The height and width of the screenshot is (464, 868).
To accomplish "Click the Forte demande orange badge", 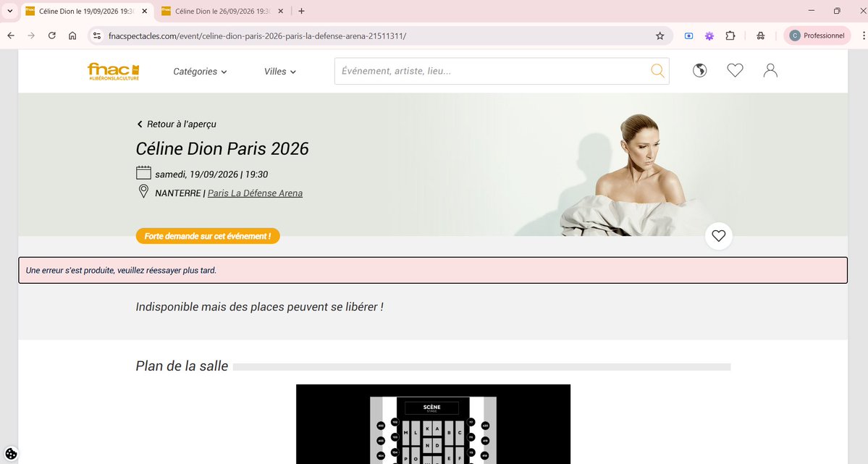I will pos(208,235).
